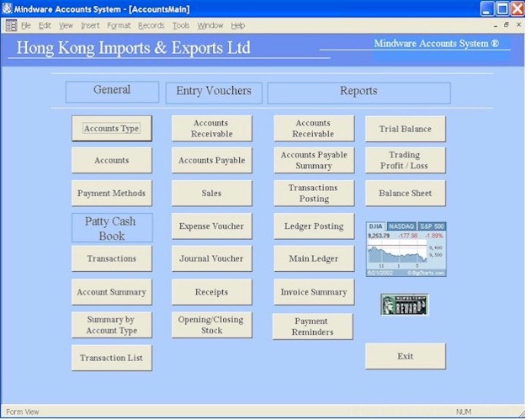
Task: Open Sales entry voucher
Action: 212,194
